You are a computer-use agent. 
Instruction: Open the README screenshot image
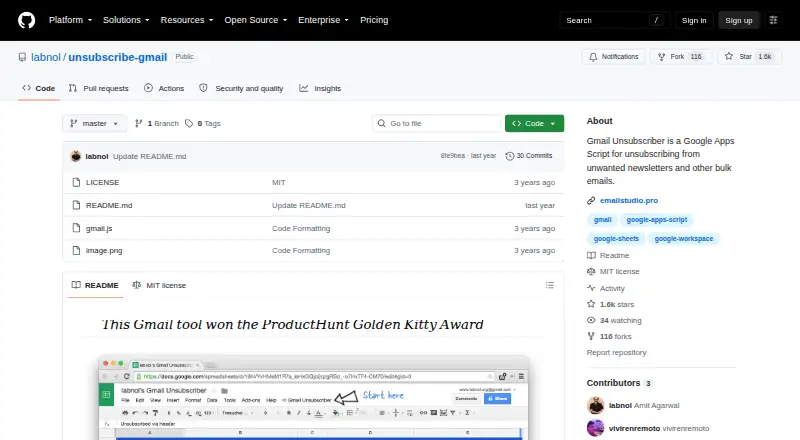click(x=314, y=397)
